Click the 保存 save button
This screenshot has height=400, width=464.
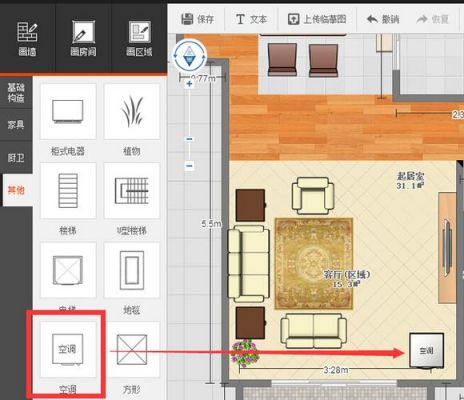(x=197, y=19)
